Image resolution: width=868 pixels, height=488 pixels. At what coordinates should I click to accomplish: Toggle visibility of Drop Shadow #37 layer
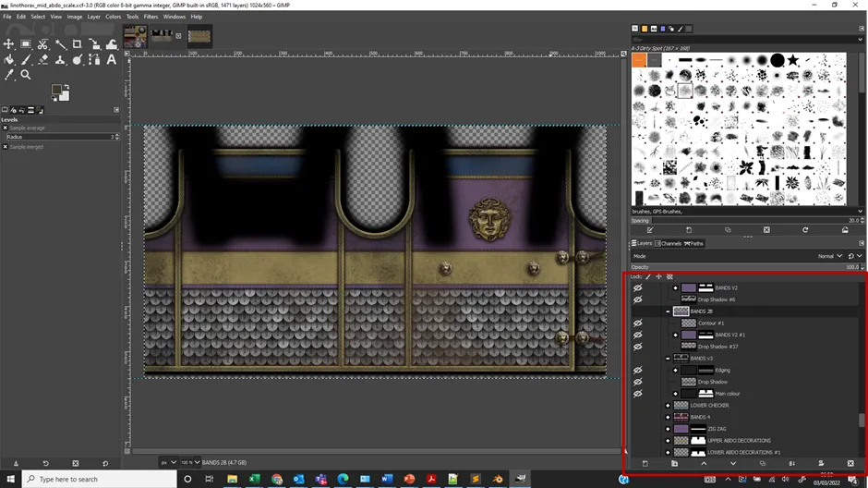638,347
